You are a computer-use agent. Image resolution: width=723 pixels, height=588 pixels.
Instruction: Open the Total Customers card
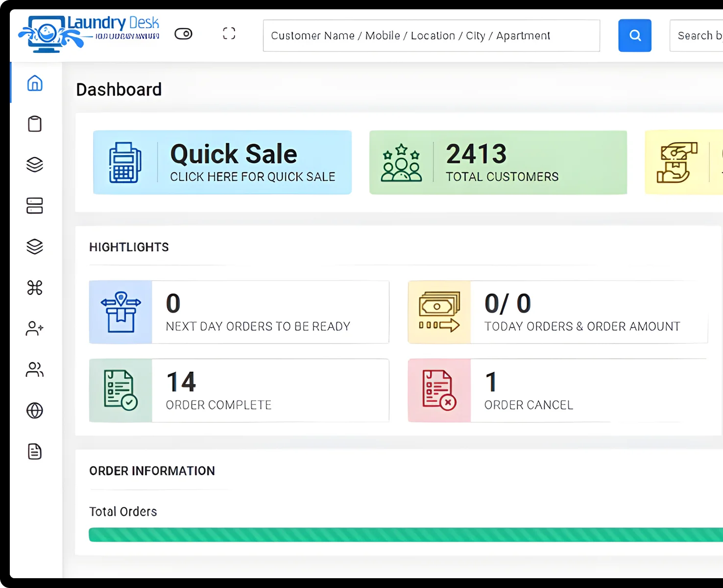tap(498, 162)
